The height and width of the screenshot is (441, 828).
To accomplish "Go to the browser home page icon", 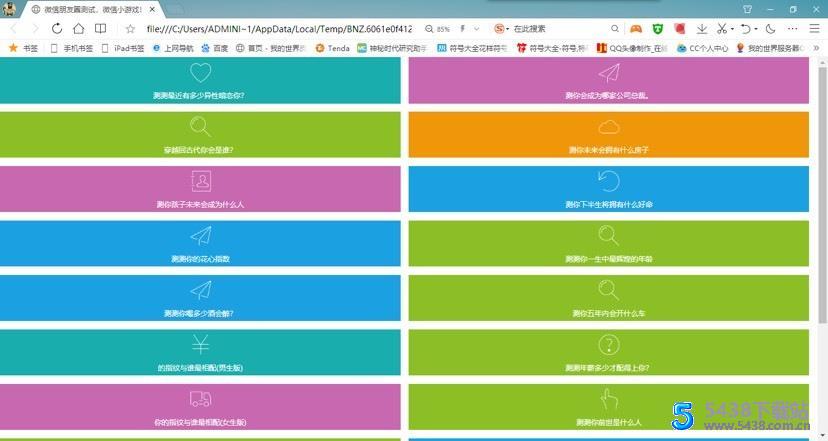I will coord(79,29).
